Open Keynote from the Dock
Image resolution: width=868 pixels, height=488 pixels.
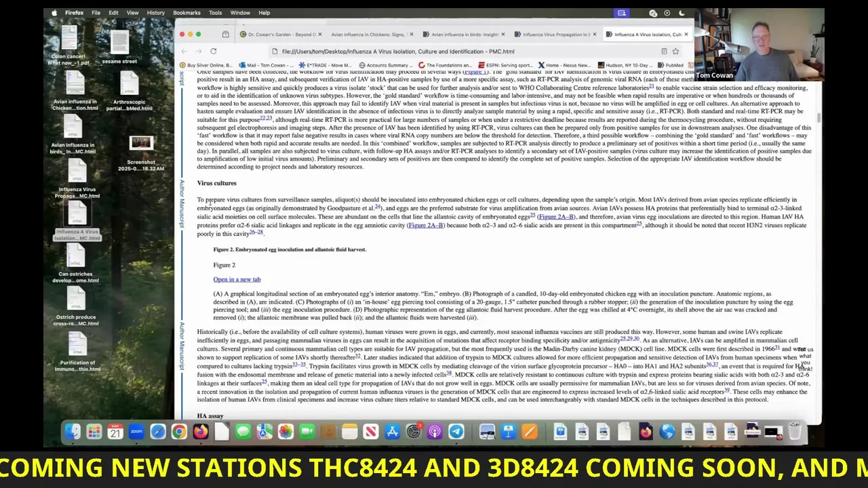[x=509, y=432]
